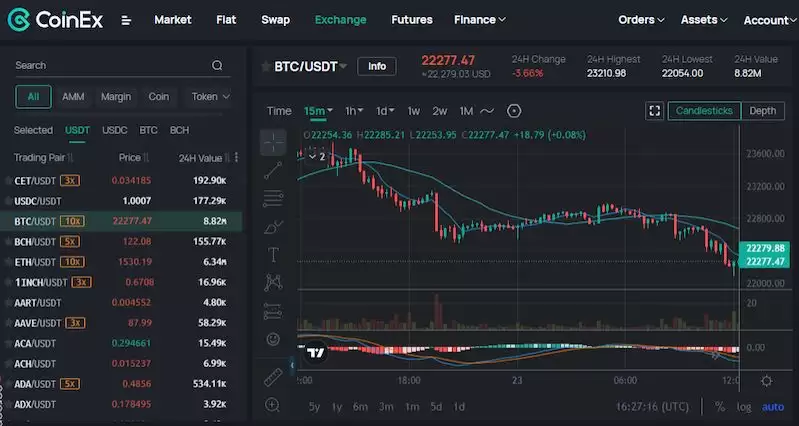
Task: Select the crosshair cursor tool
Action: point(273,142)
